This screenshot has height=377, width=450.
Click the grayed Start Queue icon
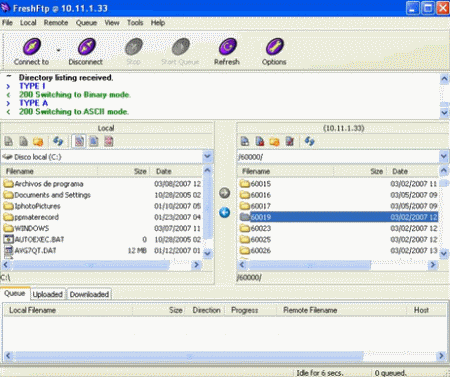(x=180, y=46)
